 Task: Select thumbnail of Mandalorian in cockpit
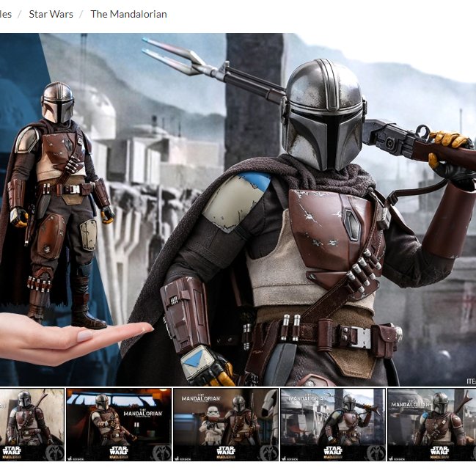click(x=119, y=425)
